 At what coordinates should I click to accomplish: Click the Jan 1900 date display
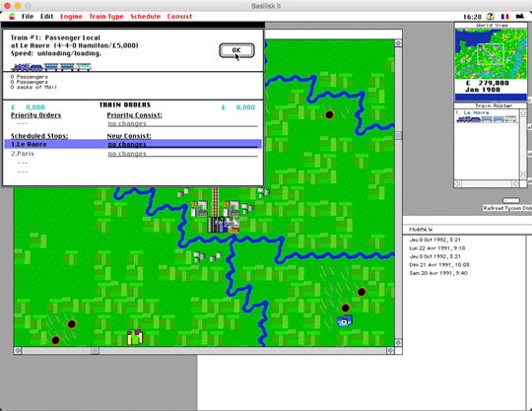coord(483,90)
